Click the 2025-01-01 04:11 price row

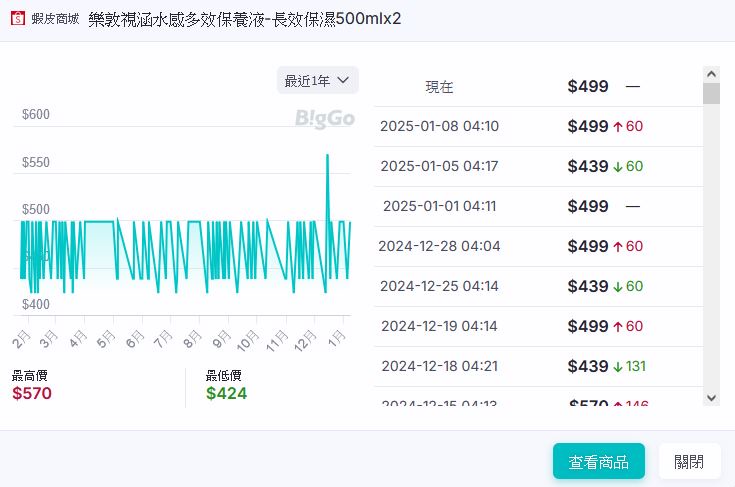(x=439, y=206)
